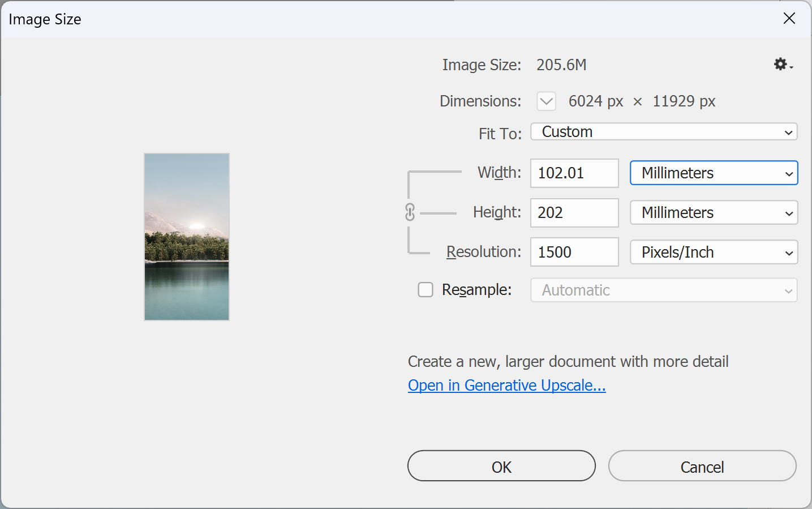812x509 pixels.
Task: Click the Width label
Action: click(x=500, y=172)
